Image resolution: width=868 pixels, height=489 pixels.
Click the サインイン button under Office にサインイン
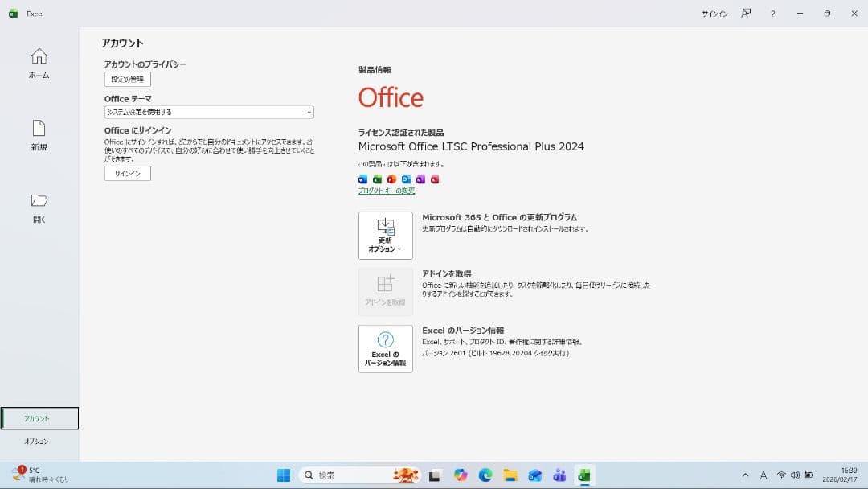point(126,173)
